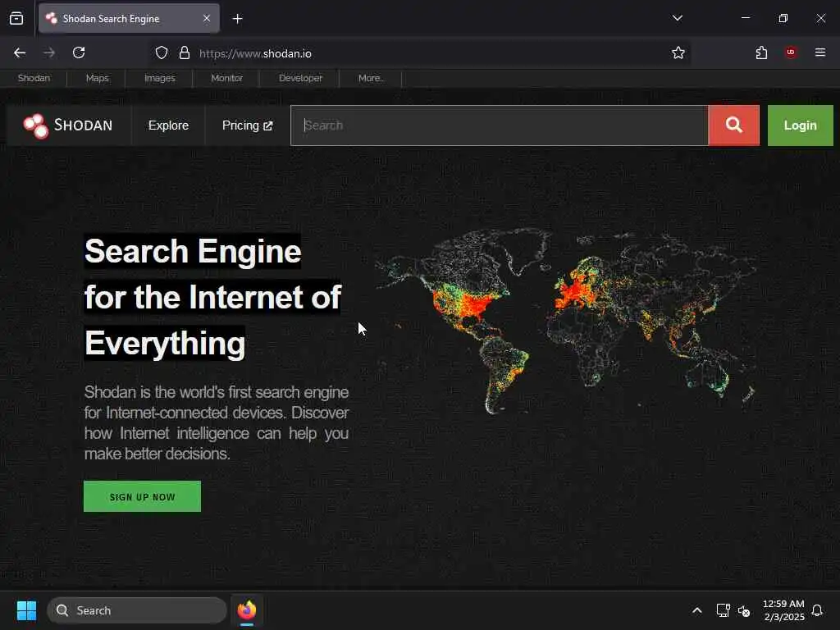This screenshot has width=840, height=630.
Task: Click the SIGN UP NOW button
Action: (143, 496)
